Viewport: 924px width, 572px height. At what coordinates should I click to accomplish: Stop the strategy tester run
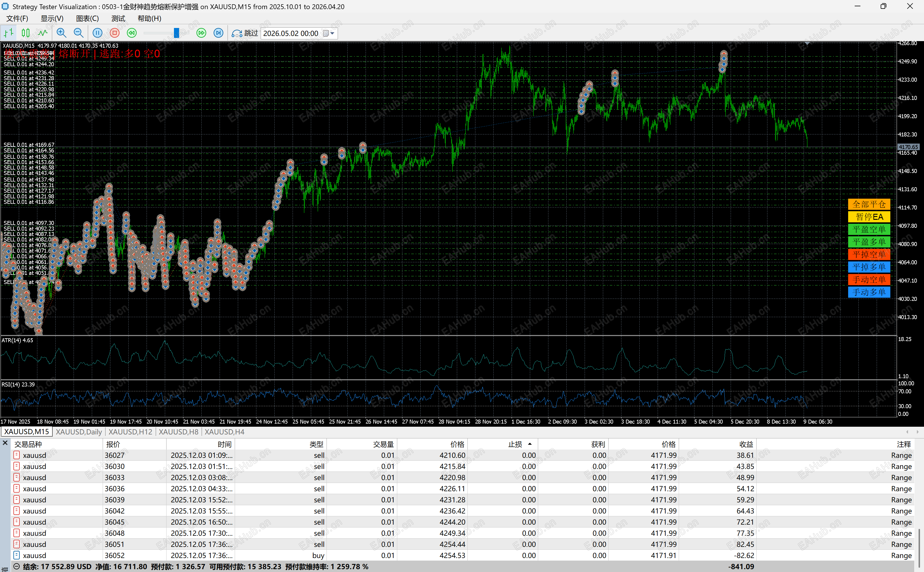pos(115,33)
